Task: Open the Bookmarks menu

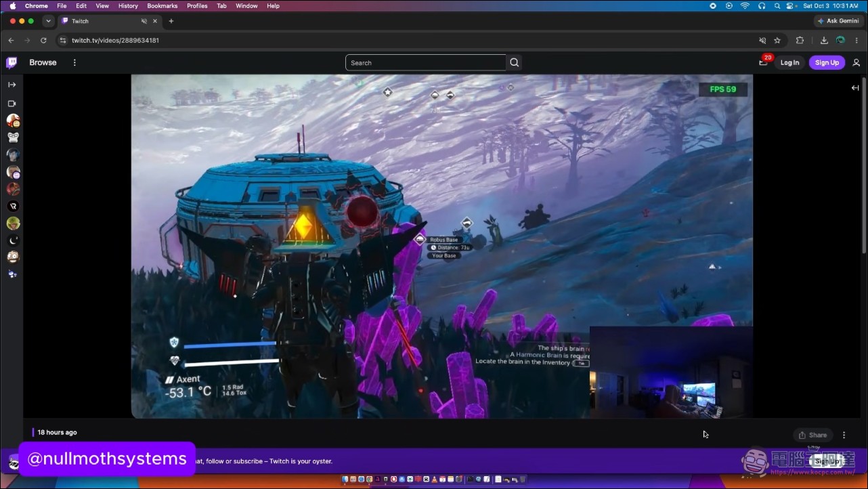Action: [162, 5]
